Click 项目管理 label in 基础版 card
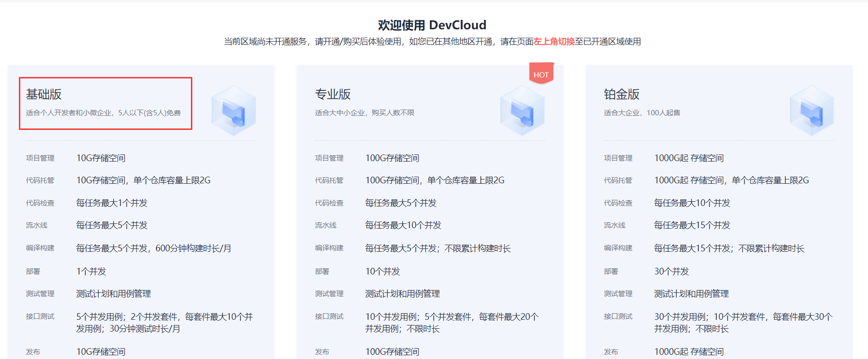The image size is (868, 359). [40, 158]
